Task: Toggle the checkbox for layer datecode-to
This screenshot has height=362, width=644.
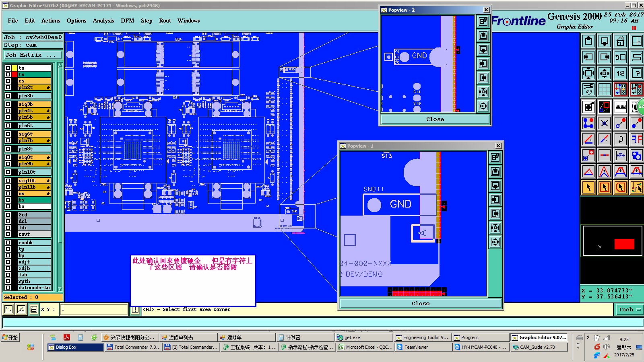Action: click(8, 288)
